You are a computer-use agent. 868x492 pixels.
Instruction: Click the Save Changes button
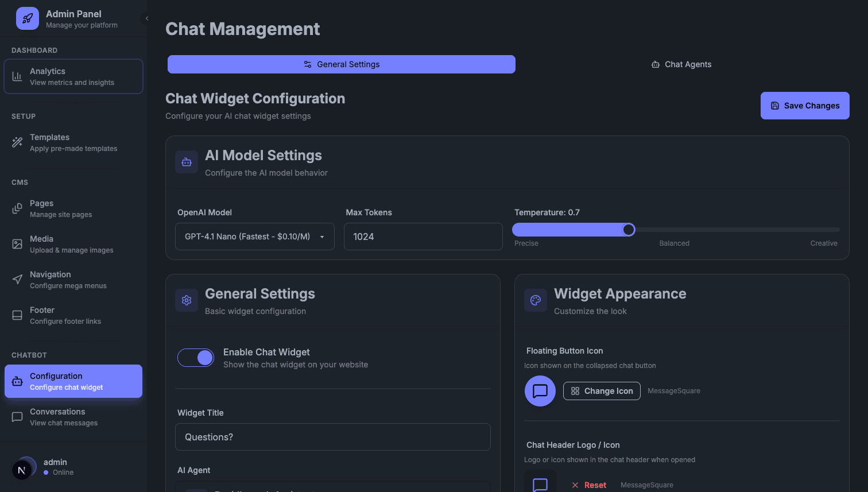point(804,106)
